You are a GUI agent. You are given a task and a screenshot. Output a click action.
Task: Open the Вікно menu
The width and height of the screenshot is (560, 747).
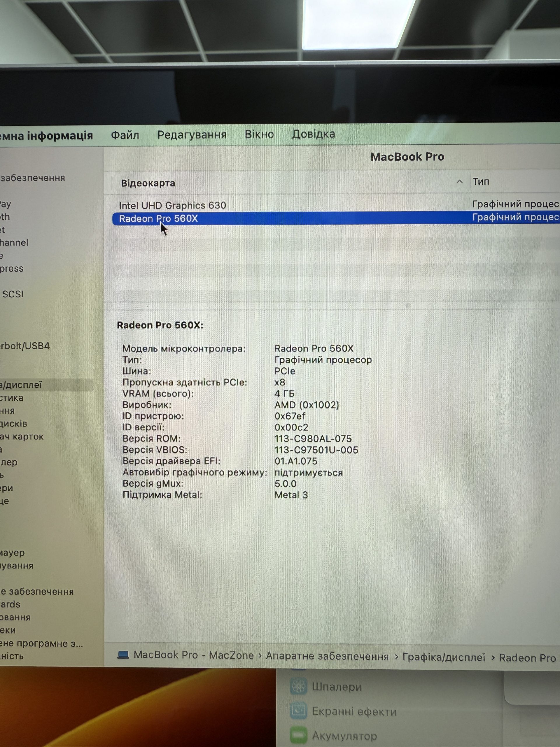coord(259,134)
